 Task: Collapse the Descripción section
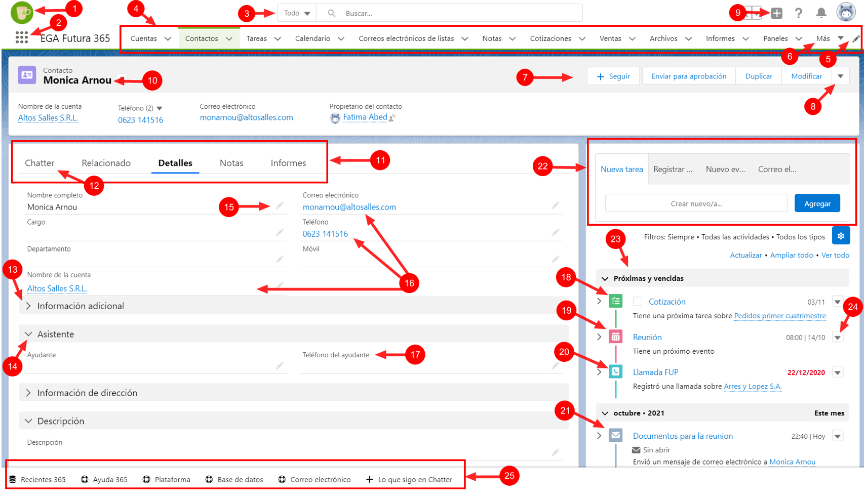pyautogui.click(x=28, y=421)
